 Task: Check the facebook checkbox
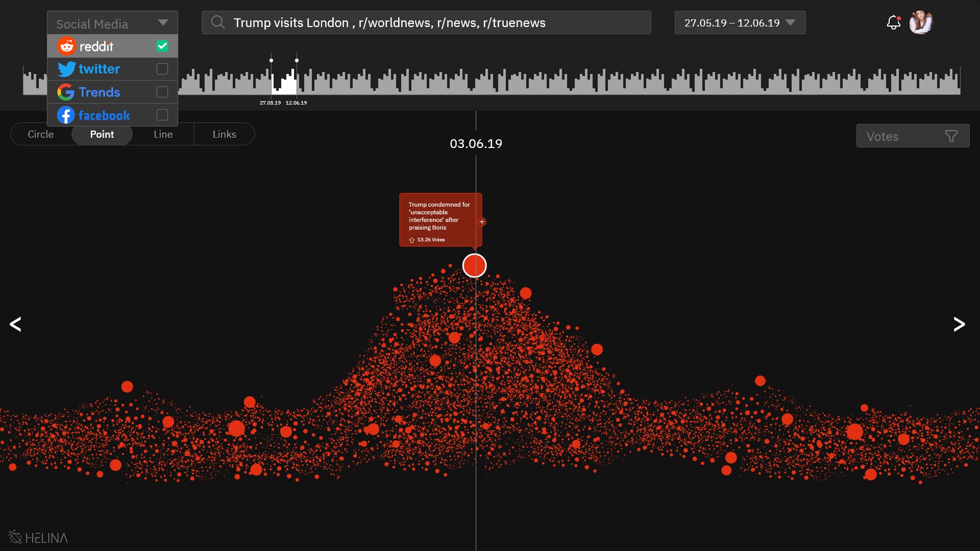162,115
